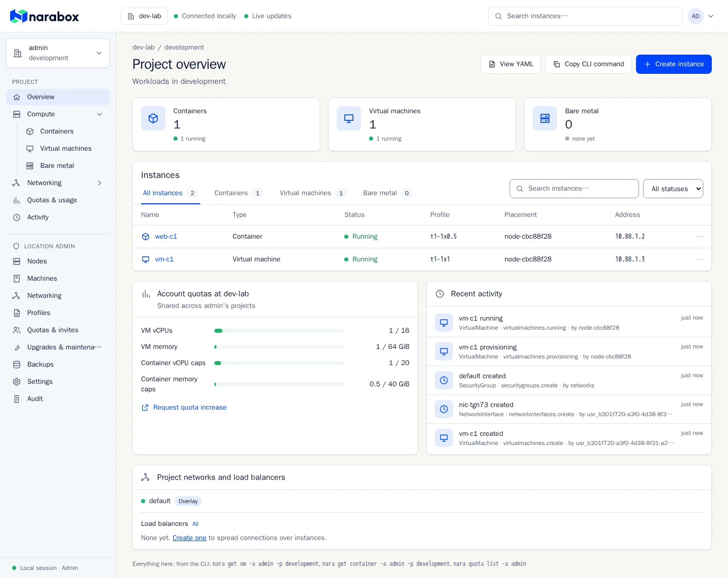Open Networking under Location Admin
The width and height of the screenshot is (728, 578).
(58, 296)
